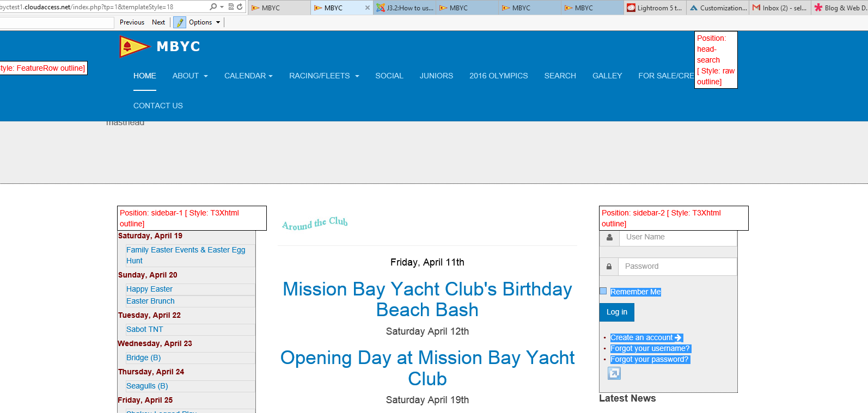Go to the HOME menu item

tap(145, 76)
